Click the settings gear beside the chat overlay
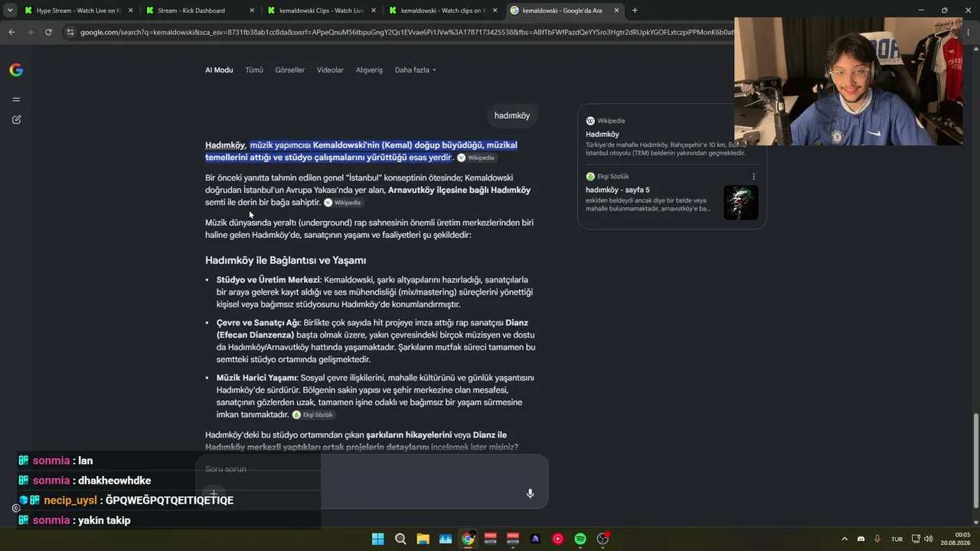Image resolution: width=980 pixels, height=551 pixels. click(16, 508)
